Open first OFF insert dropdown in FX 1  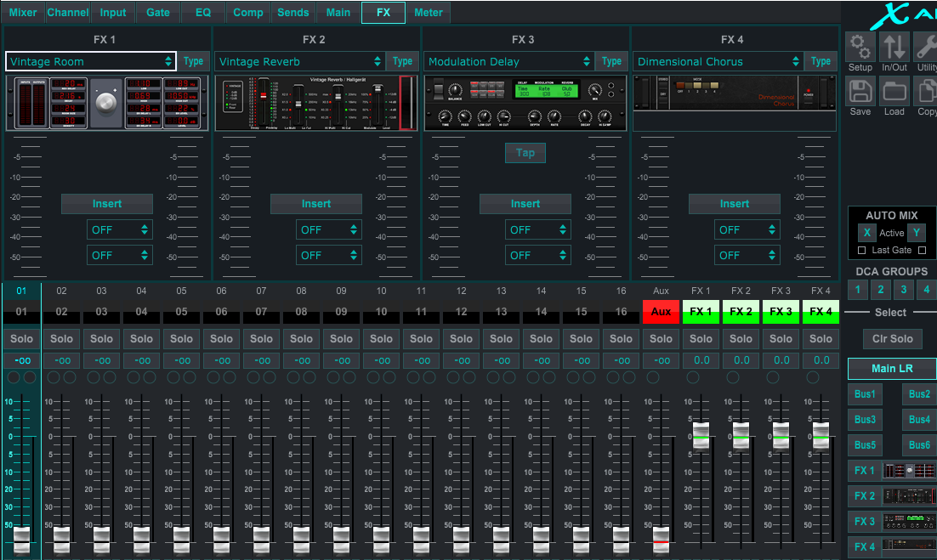(x=120, y=229)
